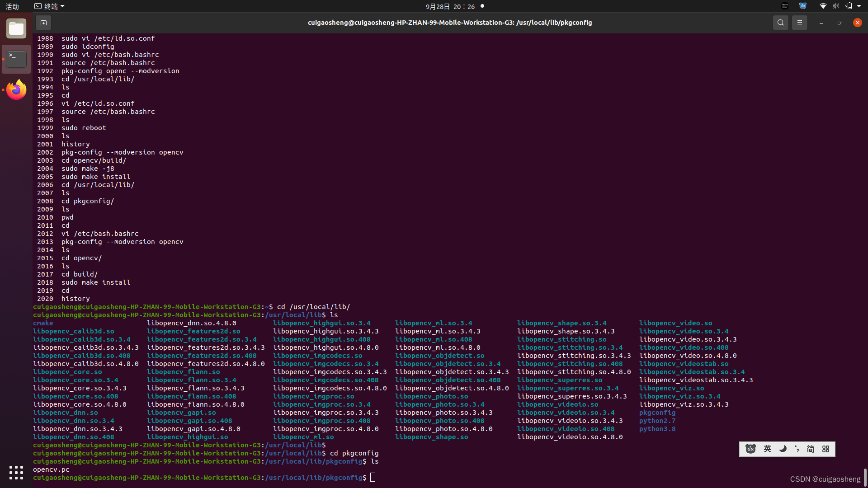Click history line 2017 cd build/
Image resolution: width=868 pixels, height=488 pixels.
coord(67,274)
